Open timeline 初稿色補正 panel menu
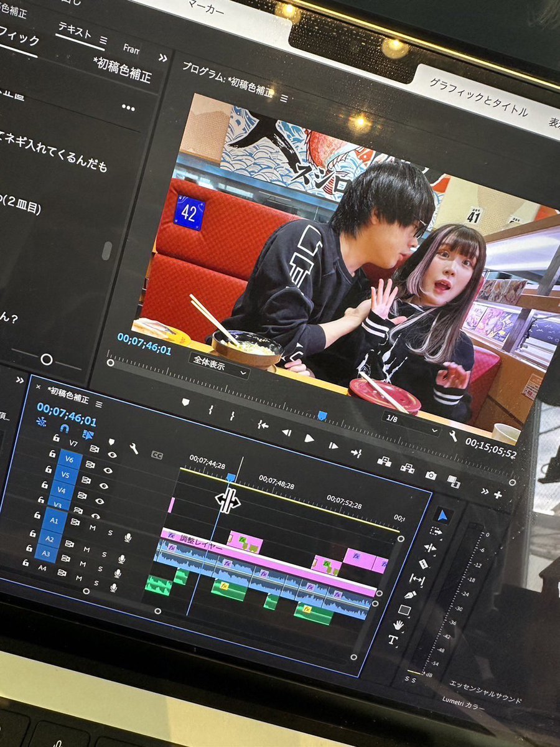560x747 pixels. [98, 404]
